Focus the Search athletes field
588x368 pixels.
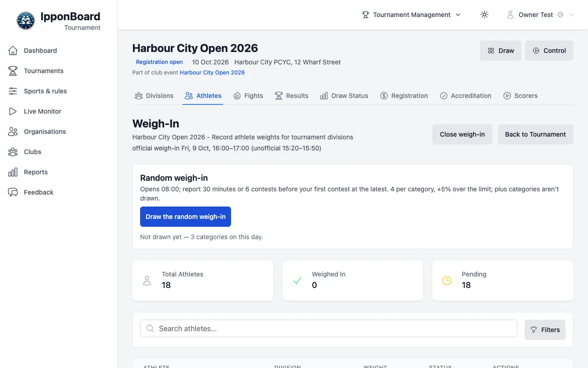(328, 328)
